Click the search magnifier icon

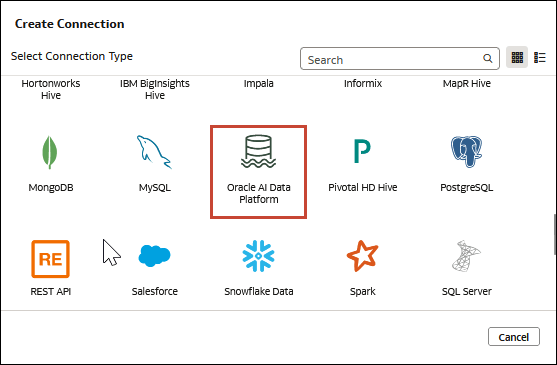[488, 59]
